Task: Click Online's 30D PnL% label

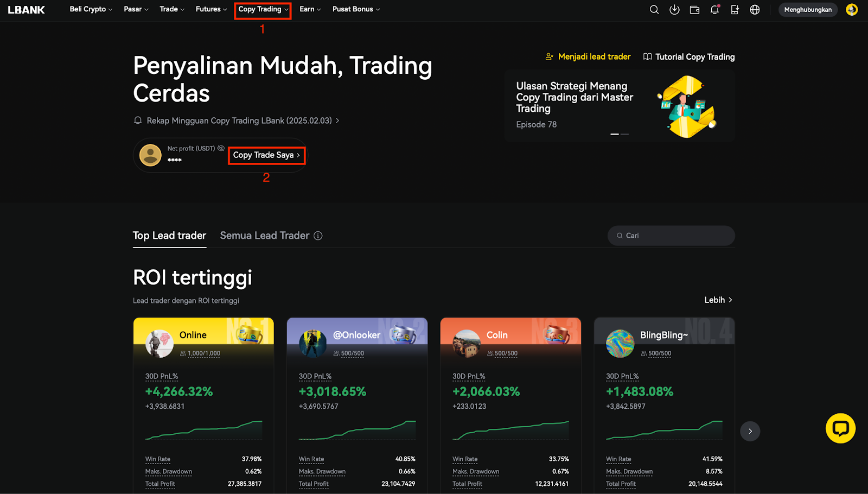Action: tap(162, 376)
